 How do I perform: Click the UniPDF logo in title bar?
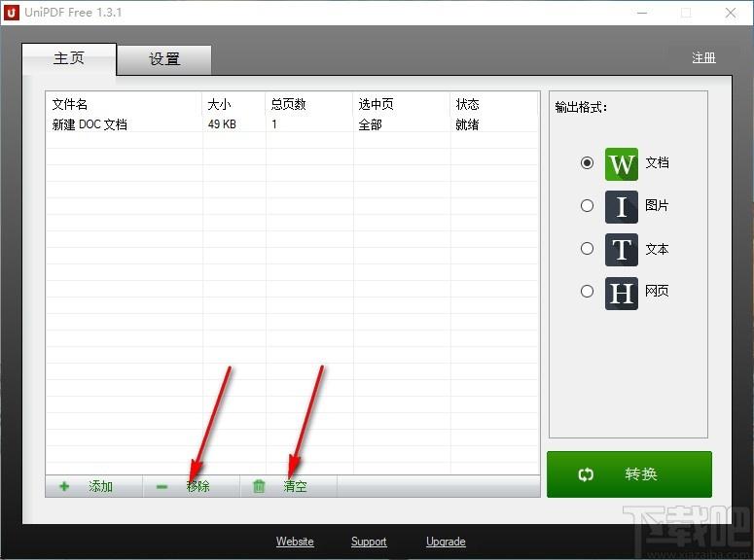11,12
